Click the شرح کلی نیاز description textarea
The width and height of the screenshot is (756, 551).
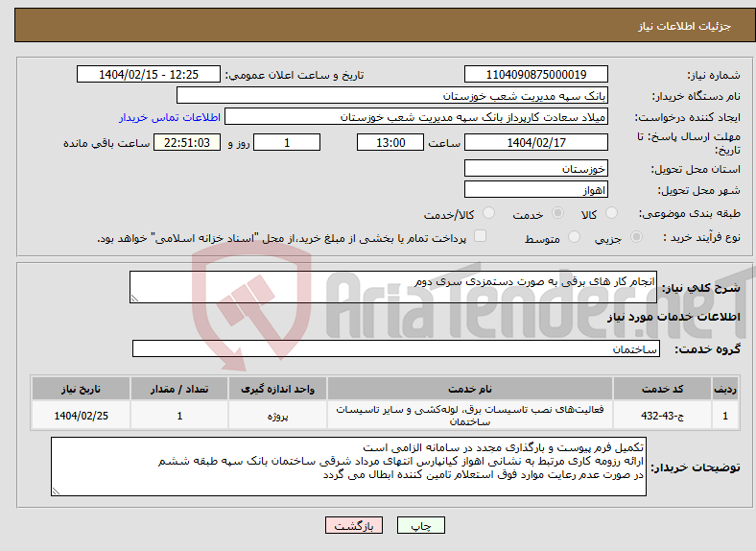tap(393, 287)
